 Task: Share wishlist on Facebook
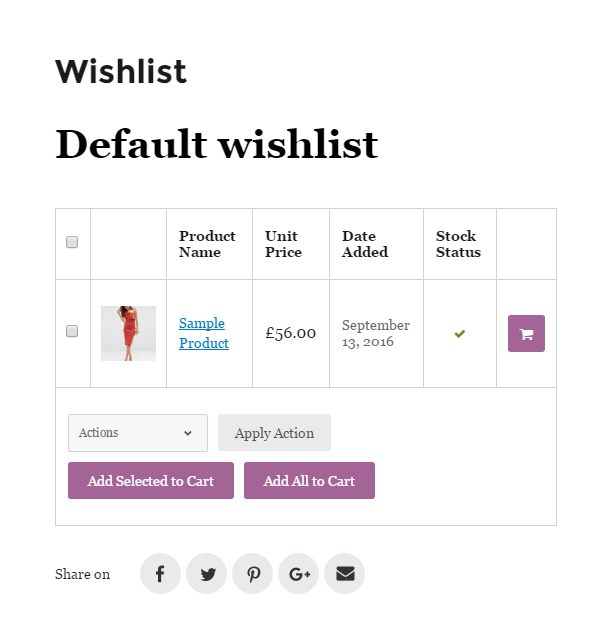click(x=160, y=573)
